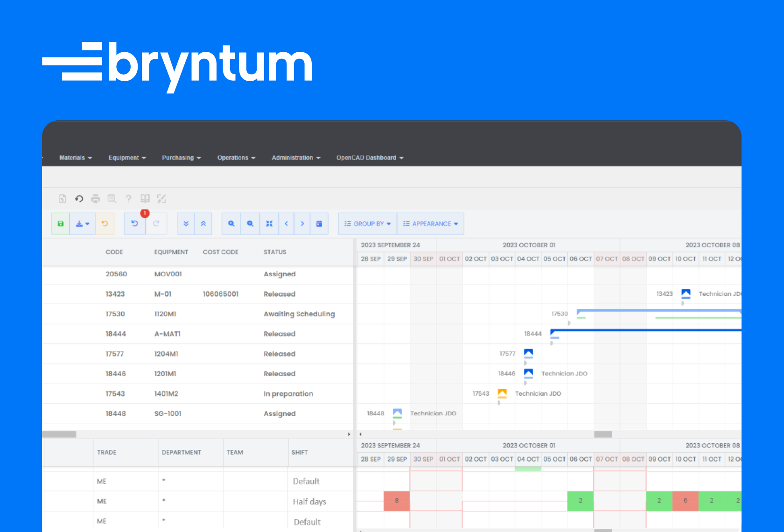Shift timeline to next period arrow
This screenshot has width=784, height=532.
tap(302, 224)
